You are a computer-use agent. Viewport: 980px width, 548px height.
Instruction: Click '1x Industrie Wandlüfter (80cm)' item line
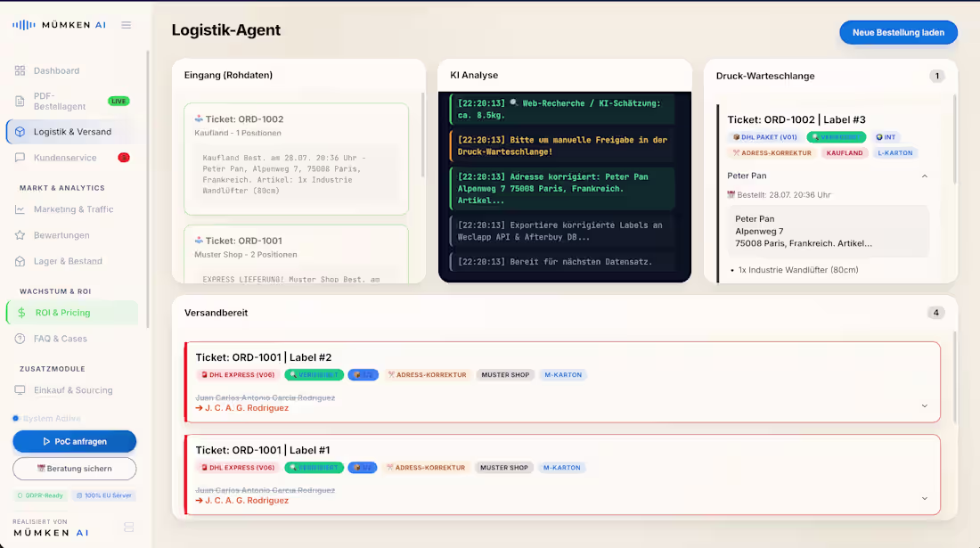[x=798, y=270]
